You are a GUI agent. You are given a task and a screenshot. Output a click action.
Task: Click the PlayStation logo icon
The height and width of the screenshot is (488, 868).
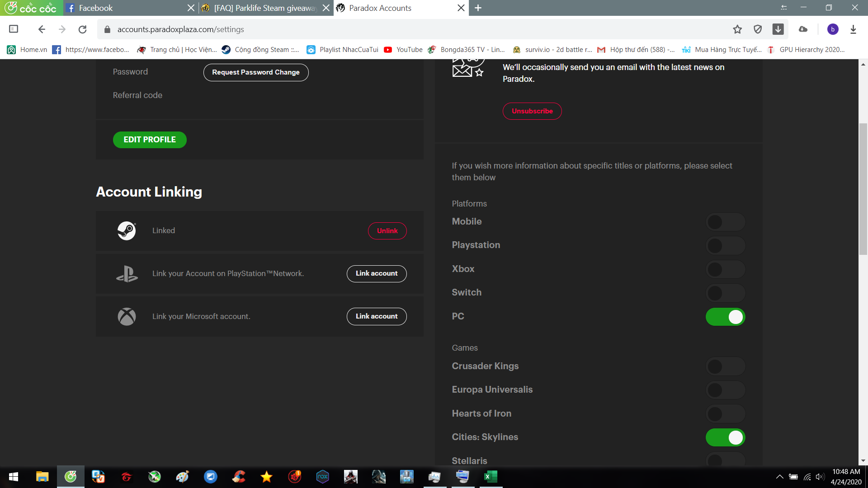click(127, 274)
